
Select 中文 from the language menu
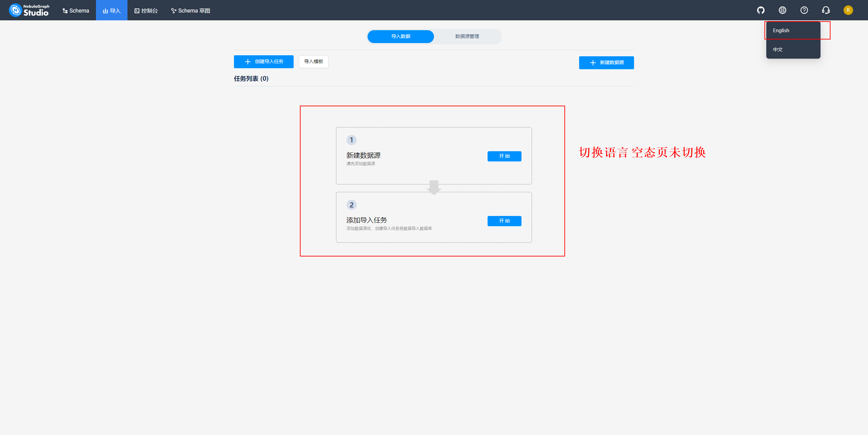[777, 49]
